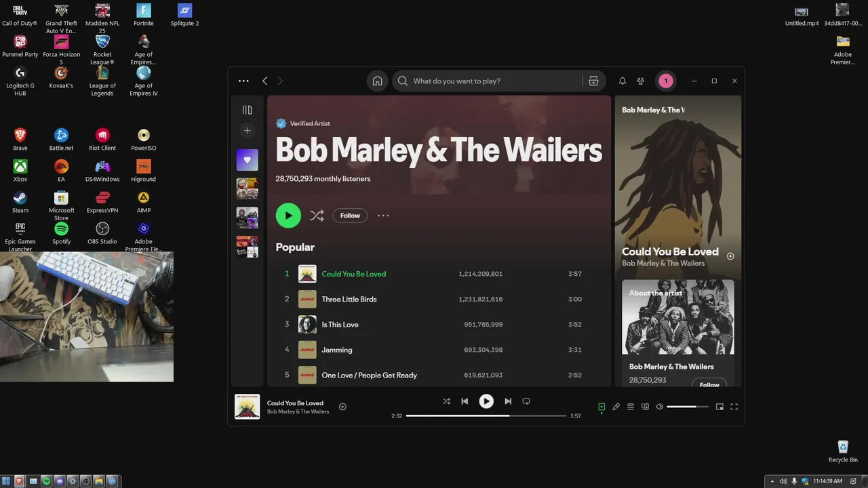Open About the artist card
This screenshot has width=868, height=488.
678,333
